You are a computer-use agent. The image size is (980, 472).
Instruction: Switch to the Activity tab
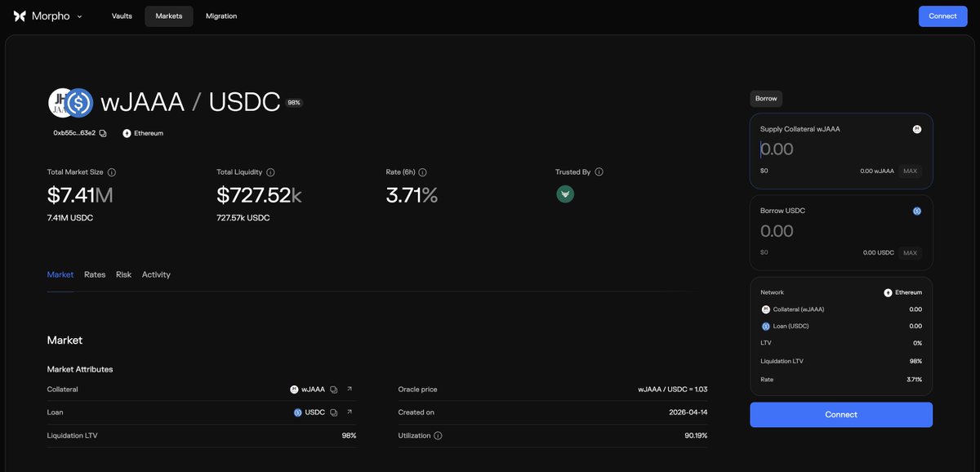156,274
